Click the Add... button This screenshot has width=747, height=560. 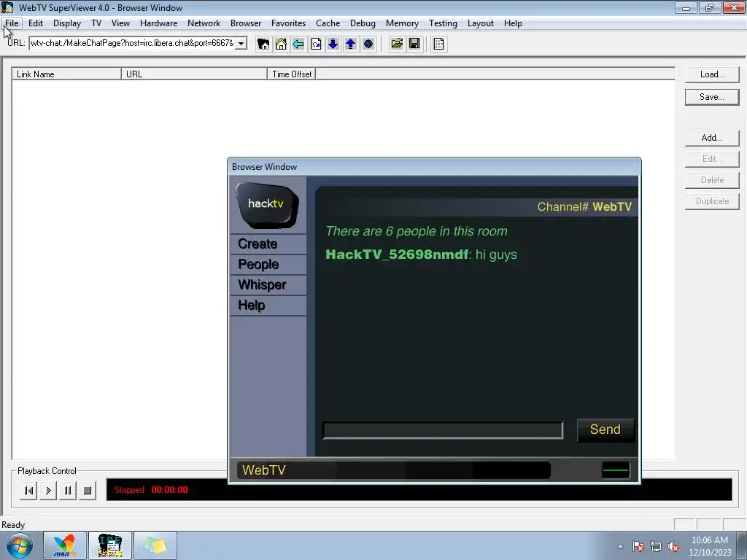point(712,138)
